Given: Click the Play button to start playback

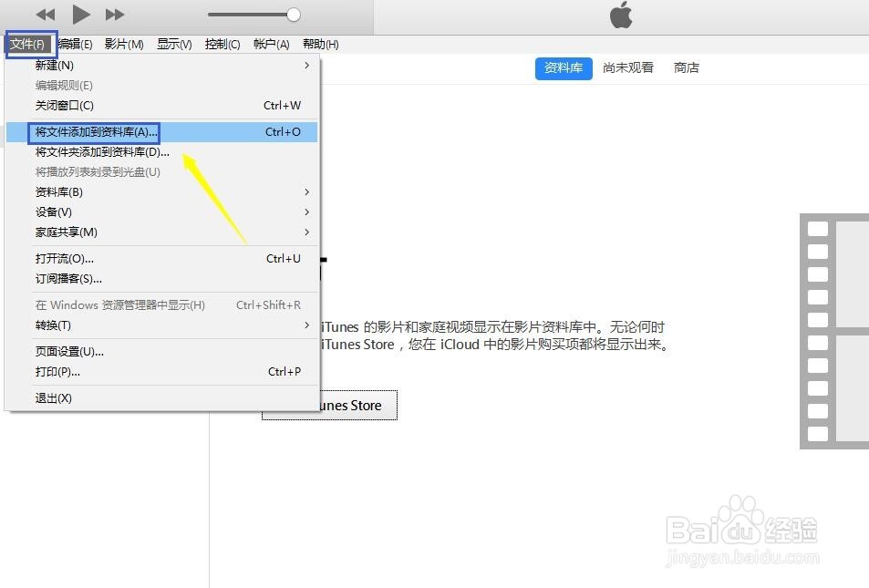Looking at the screenshot, I should coord(80,14).
